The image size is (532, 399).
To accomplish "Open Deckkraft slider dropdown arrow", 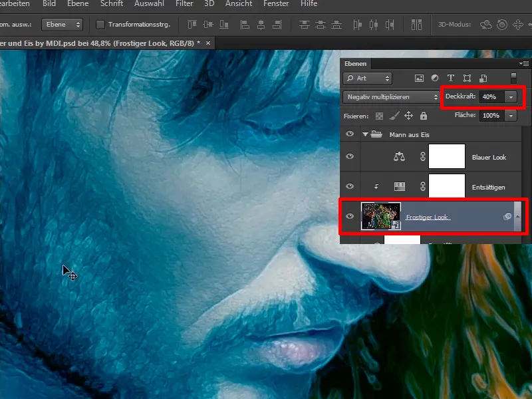I will (511, 97).
